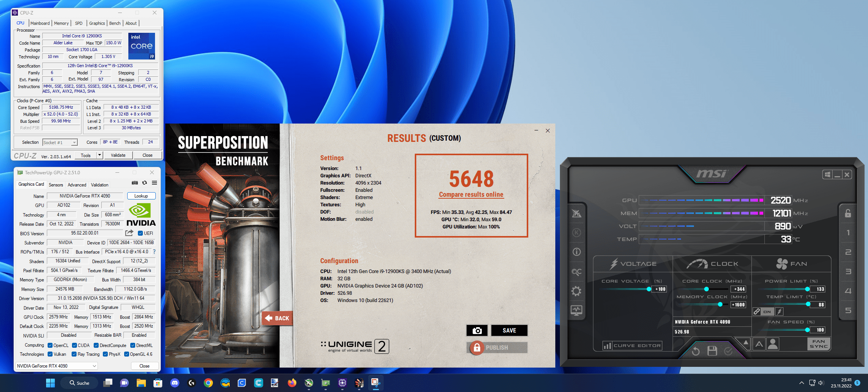
Task: Open Firefox from the taskbar
Action: pyautogui.click(x=292, y=383)
